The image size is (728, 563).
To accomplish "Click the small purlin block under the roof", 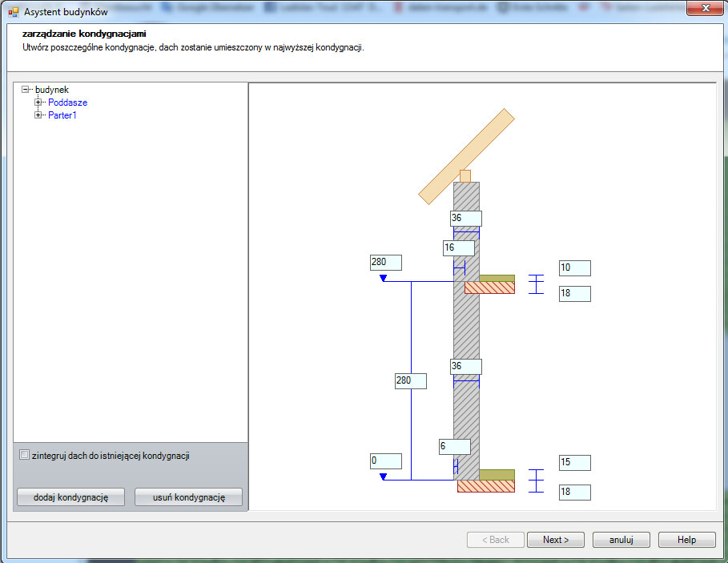I will [465, 175].
